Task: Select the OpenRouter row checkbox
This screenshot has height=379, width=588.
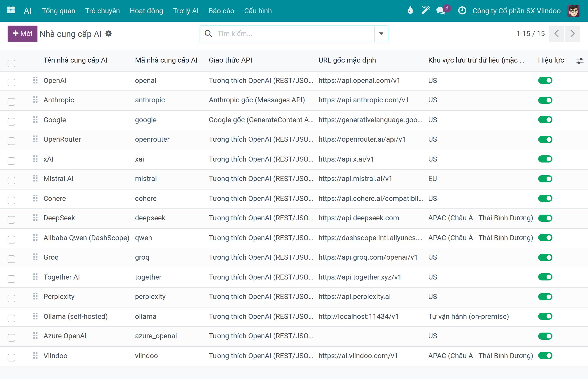Action: pos(11,141)
